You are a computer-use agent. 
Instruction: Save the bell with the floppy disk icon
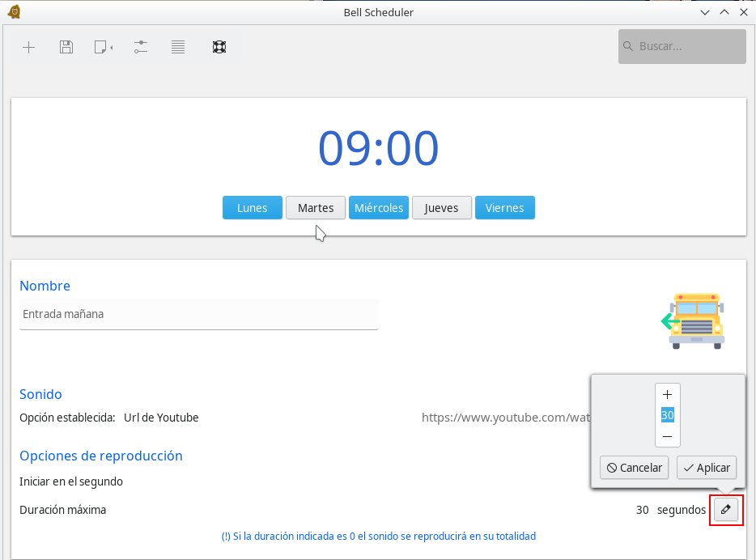[x=66, y=47]
